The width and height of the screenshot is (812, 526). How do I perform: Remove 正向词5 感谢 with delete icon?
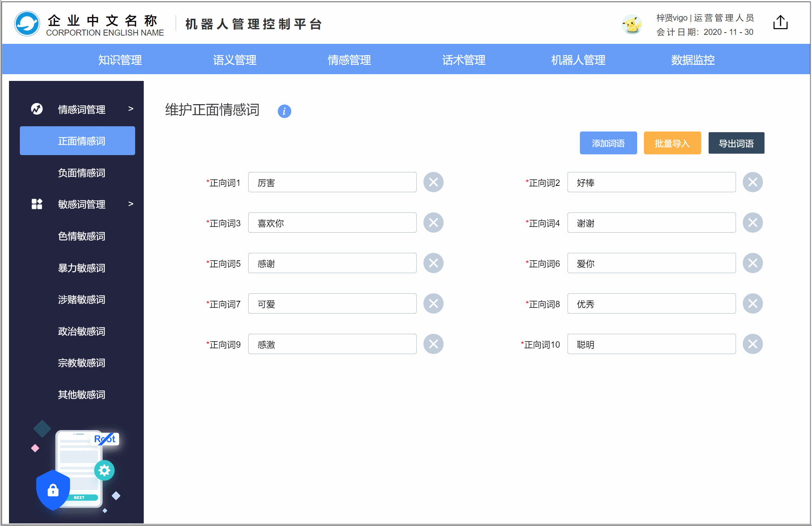pyautogui.click(x=433, y=263)
